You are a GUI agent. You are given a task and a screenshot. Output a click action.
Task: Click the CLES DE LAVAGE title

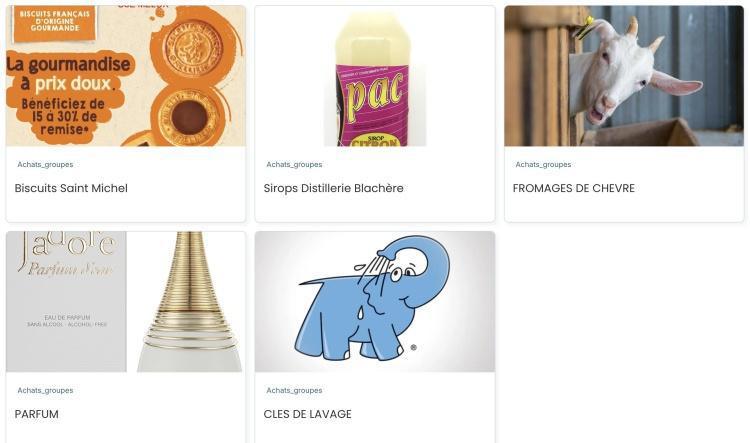[308, 414]
